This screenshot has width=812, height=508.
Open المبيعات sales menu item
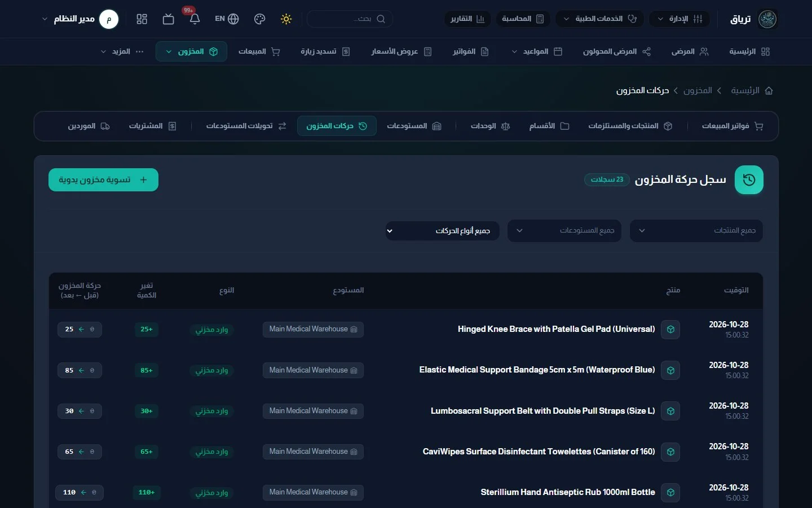259,51
